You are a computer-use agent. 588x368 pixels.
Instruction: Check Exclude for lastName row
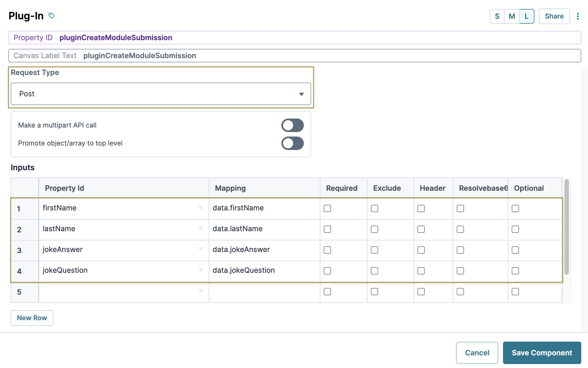[x=375, y=229]
